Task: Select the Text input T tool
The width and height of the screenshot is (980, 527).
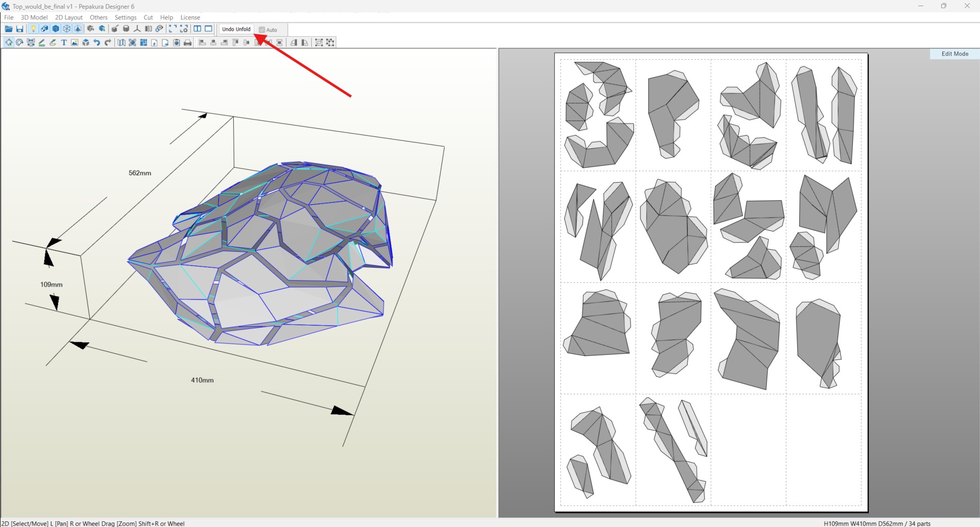Action: pyautogui.click(x=64, y=42)
